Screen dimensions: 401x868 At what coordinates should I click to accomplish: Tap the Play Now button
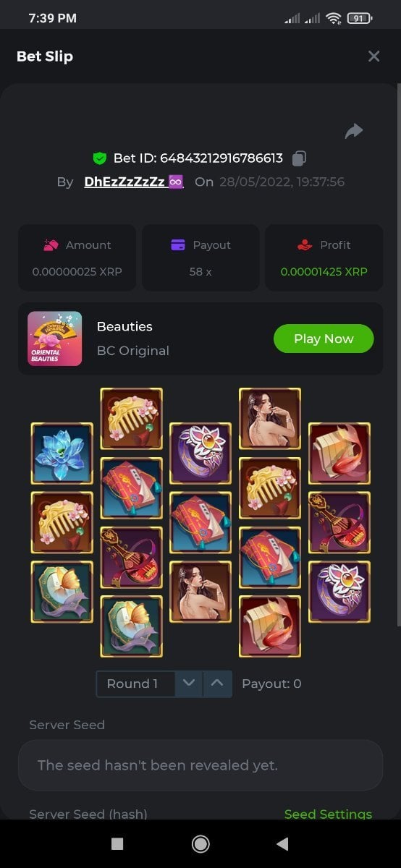click(324, 339)
